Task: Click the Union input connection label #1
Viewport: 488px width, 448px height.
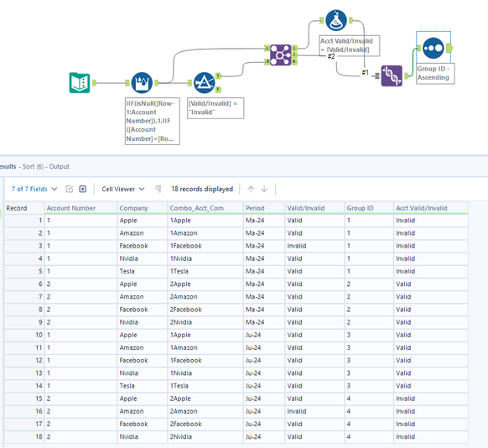Action: (365, 72)
